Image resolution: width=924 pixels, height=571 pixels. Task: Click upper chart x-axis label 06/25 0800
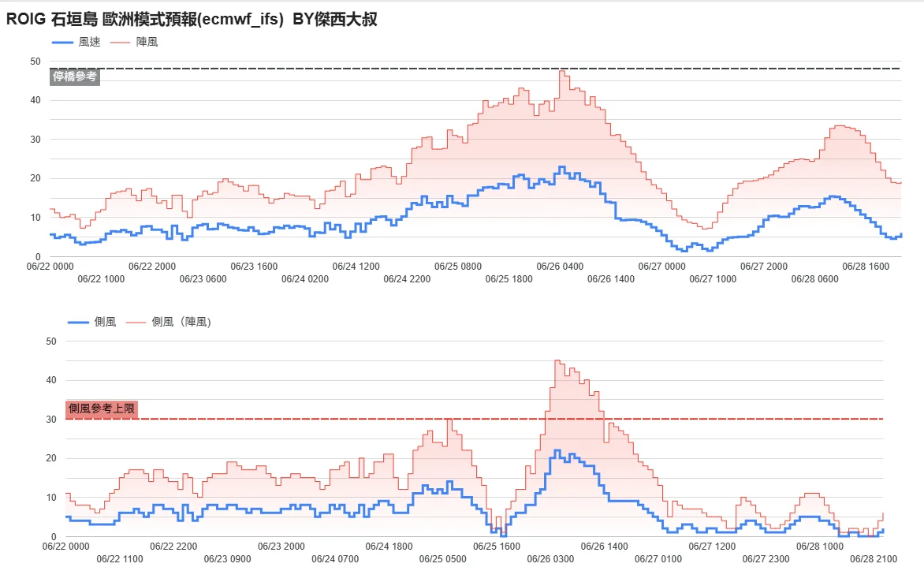tap(458, 267)
